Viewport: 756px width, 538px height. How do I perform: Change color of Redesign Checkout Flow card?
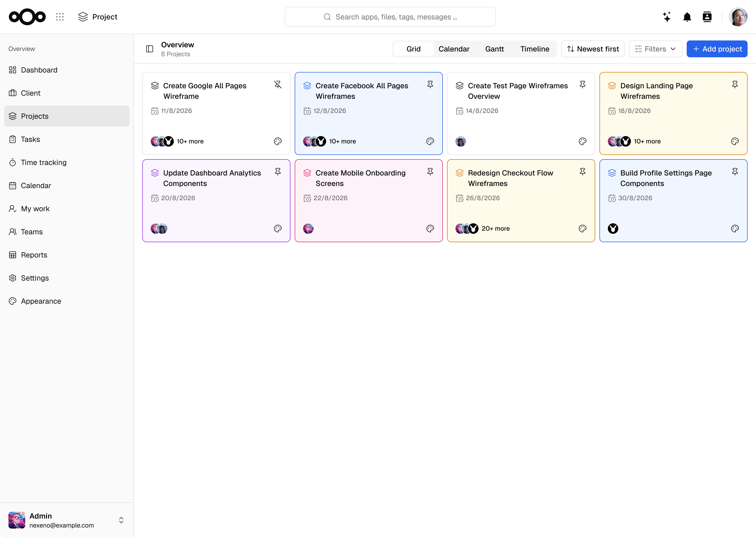coord(582,229)
